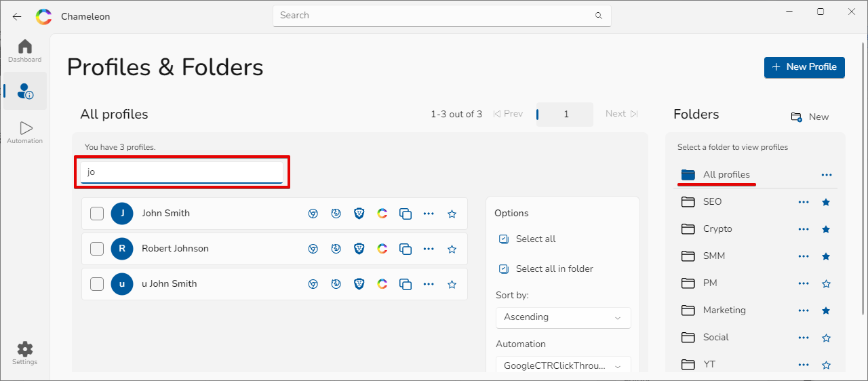Screen dimensions: 868x381
Task: Favorite the u John Smith profile star
Action: tap(452, 284)
